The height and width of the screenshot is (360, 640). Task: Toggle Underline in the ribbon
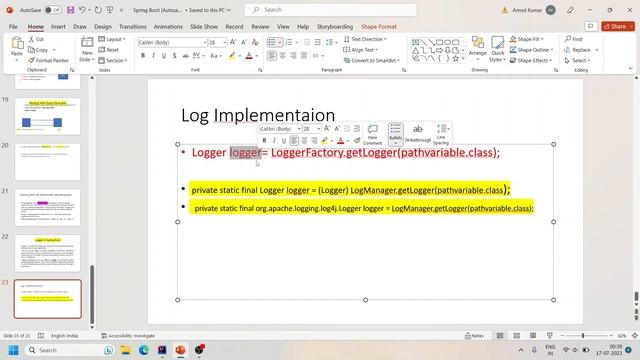164,56
